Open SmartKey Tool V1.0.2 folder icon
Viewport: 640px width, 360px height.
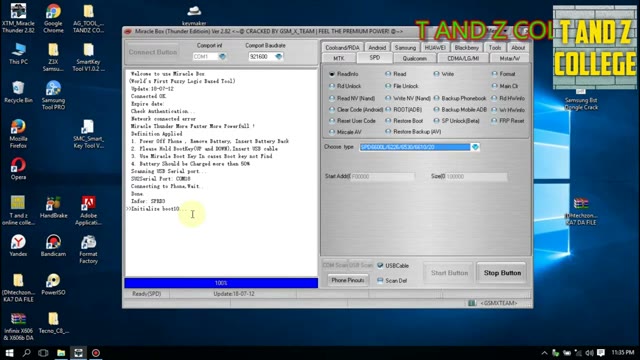click(x=88, y=57)
